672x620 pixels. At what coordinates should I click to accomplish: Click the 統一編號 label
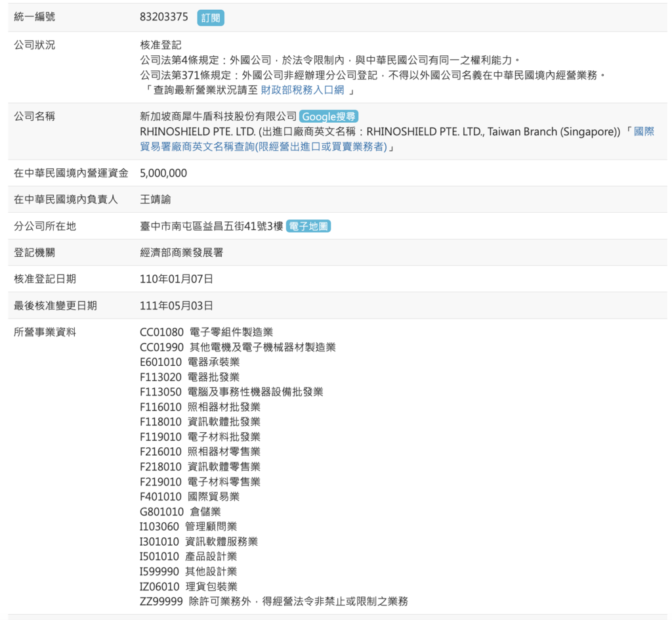coord(34,16)
